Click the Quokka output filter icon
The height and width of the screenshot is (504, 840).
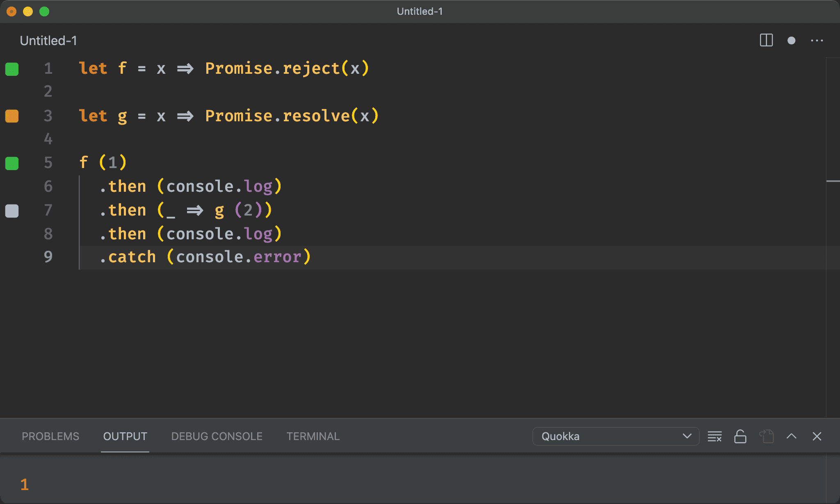pos(715,436)
